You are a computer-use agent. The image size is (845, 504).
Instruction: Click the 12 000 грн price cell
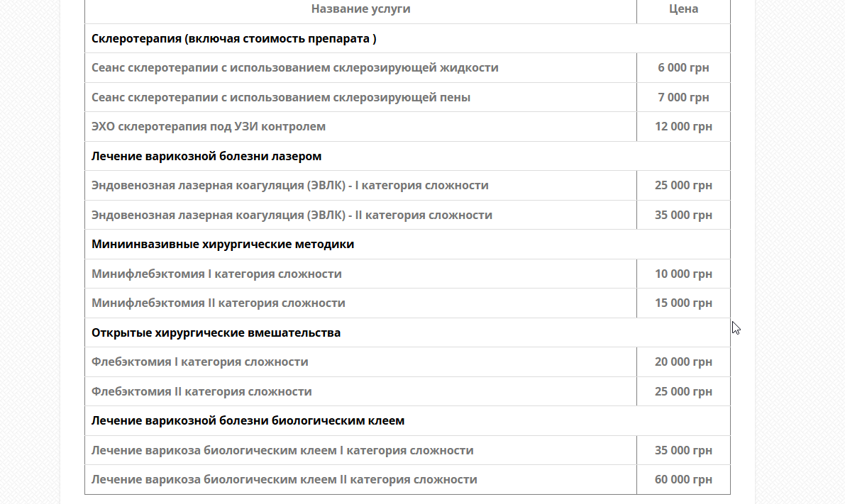pyautogui.click(x=683, y=127)
